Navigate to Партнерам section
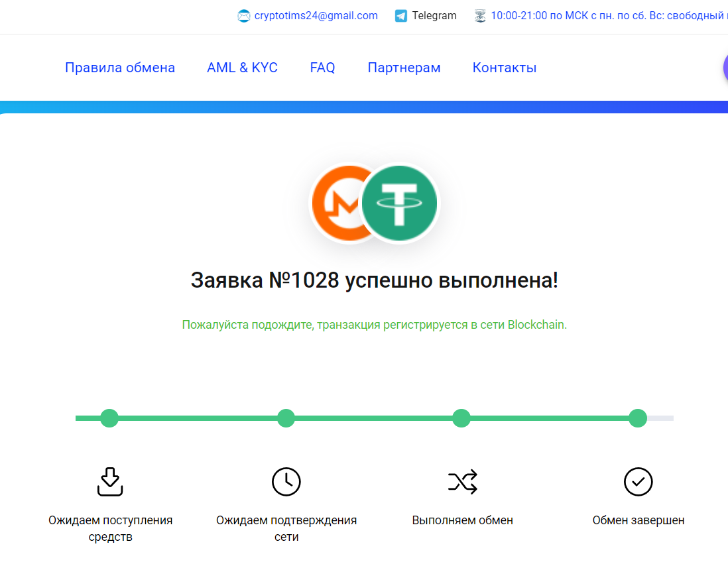 [x=404, y=68]
